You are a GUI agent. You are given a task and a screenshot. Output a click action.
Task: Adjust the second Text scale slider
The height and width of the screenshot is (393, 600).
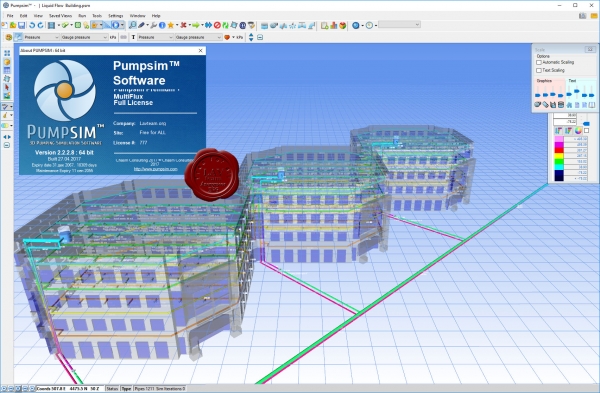pos(577,92)
